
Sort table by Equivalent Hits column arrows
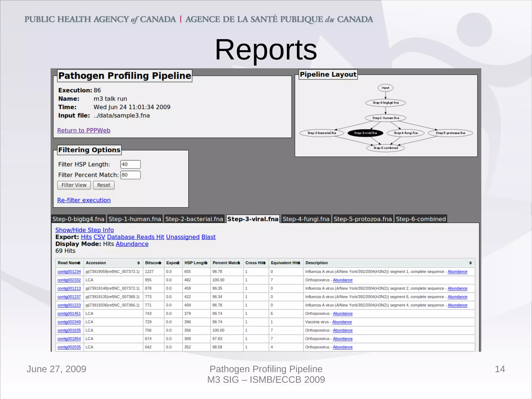[x=299, y=263]
